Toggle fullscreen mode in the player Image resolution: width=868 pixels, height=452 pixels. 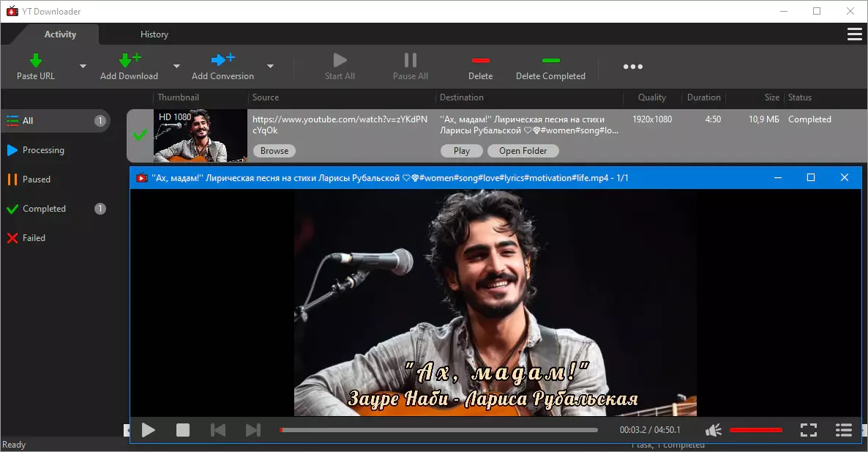pos(808,430)
